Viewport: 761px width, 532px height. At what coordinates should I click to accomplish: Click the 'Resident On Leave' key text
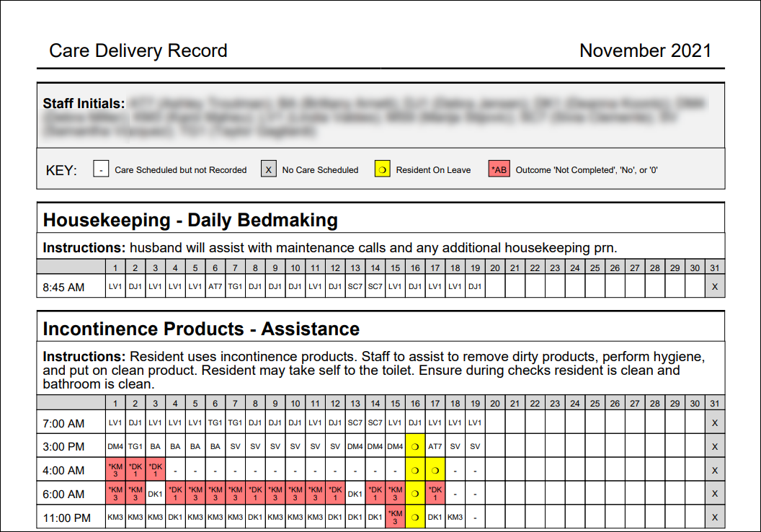click(x=433, y=170)
